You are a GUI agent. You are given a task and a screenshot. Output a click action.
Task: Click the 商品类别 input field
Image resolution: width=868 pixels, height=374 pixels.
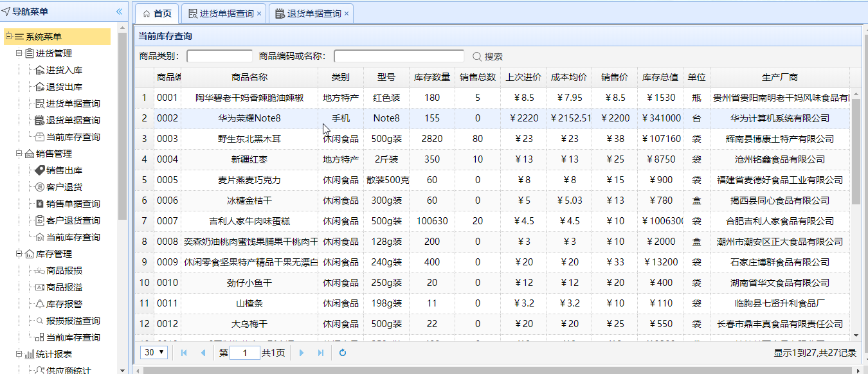click(220, 57)
